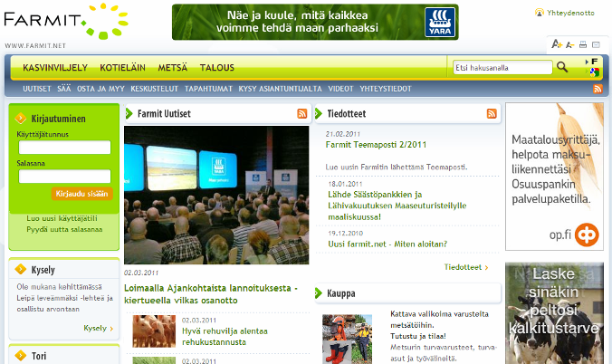
Task: Open Säästöpankkien Maaseuturisteilylle bulletin
Action: [397, 206]
